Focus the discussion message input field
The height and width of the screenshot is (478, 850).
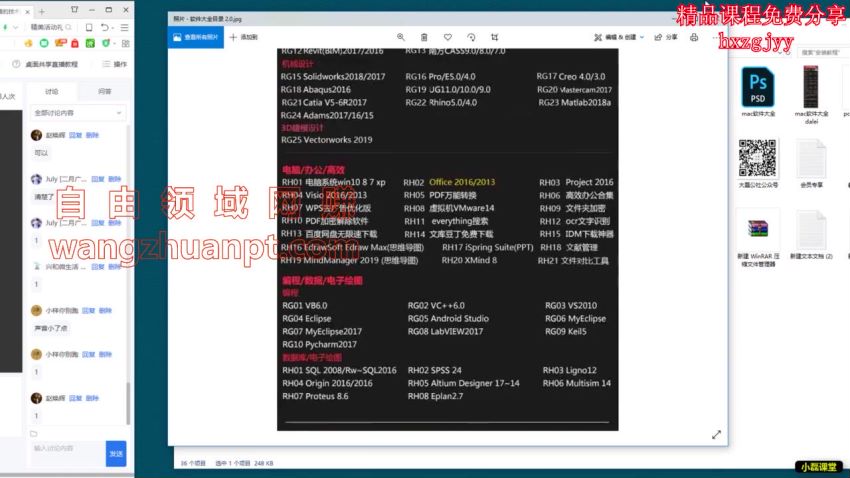(68, 453)
